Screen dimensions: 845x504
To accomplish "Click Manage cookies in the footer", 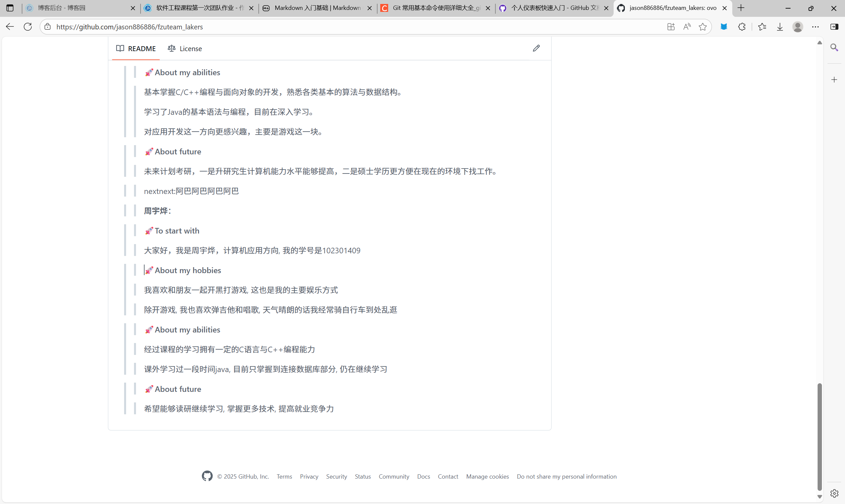I will [487, 476].
